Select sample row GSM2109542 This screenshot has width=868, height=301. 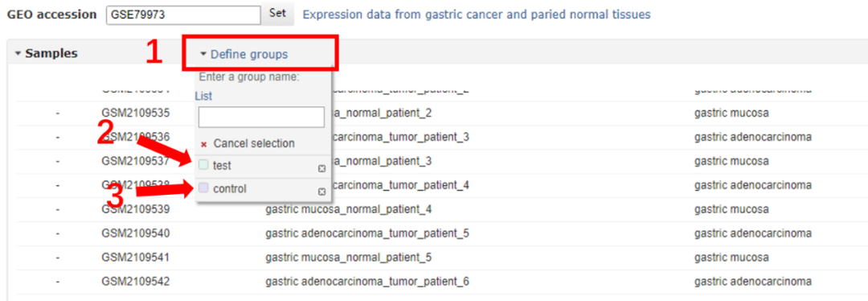pos(437,282)
